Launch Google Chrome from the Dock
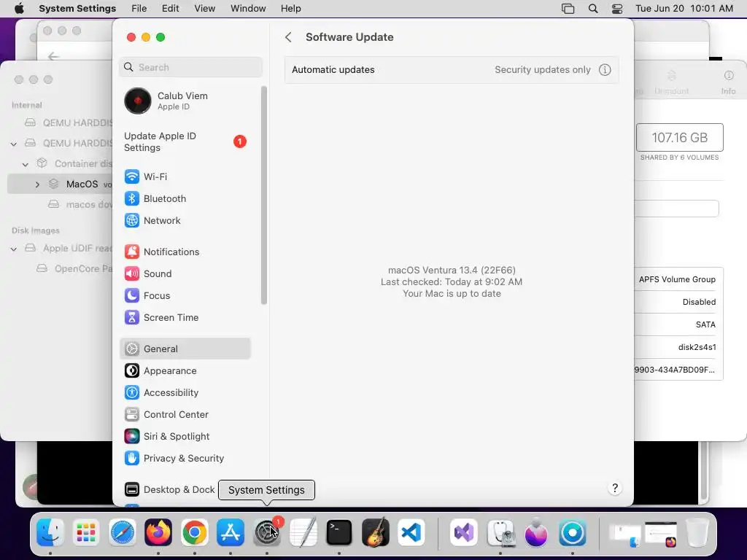 coord(194,532)
